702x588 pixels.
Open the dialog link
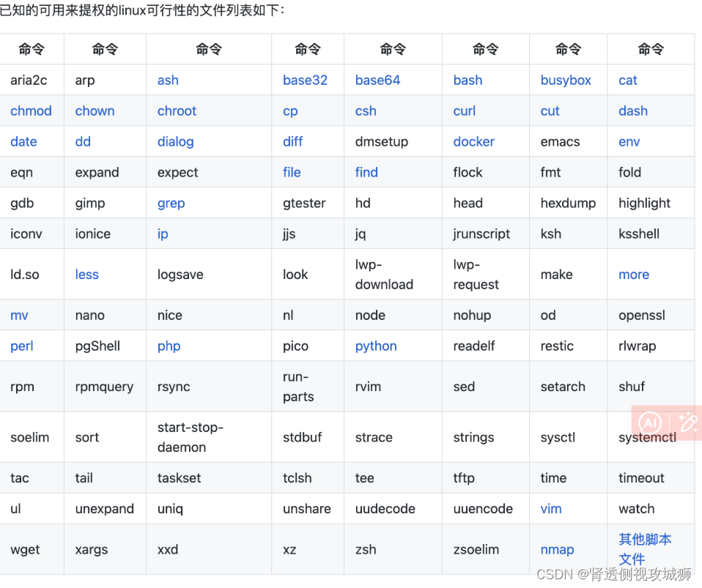pos(176,142)
